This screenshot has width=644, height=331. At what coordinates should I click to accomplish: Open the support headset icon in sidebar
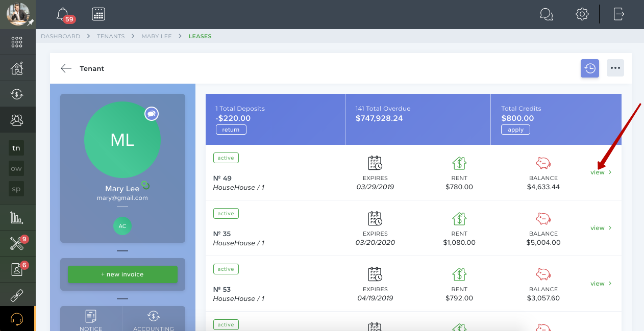17,319
